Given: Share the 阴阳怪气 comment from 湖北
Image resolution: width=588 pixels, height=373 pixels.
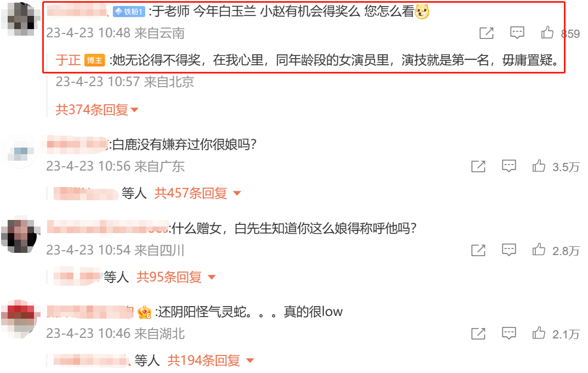Looking at the screenshot, I should point(478,334).
